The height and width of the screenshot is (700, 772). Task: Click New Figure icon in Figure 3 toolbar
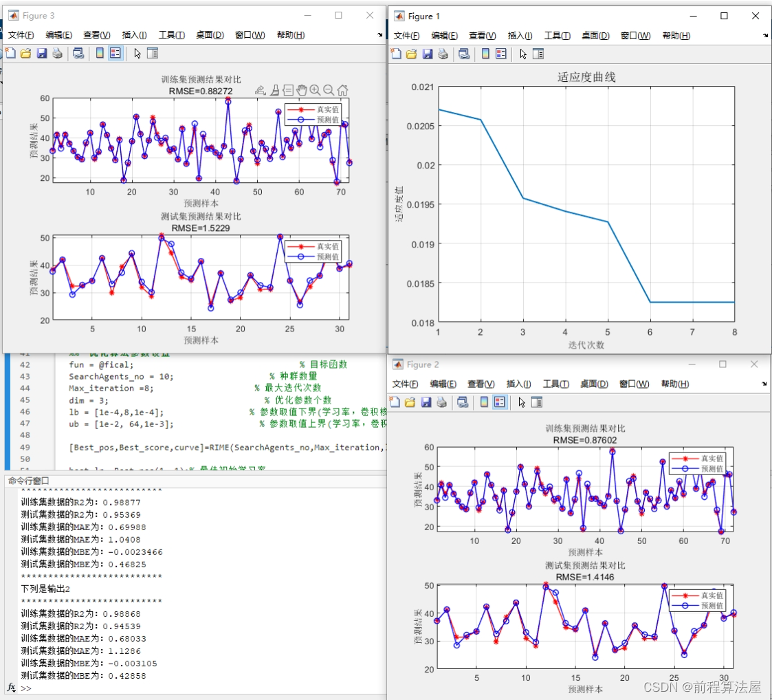10,53
